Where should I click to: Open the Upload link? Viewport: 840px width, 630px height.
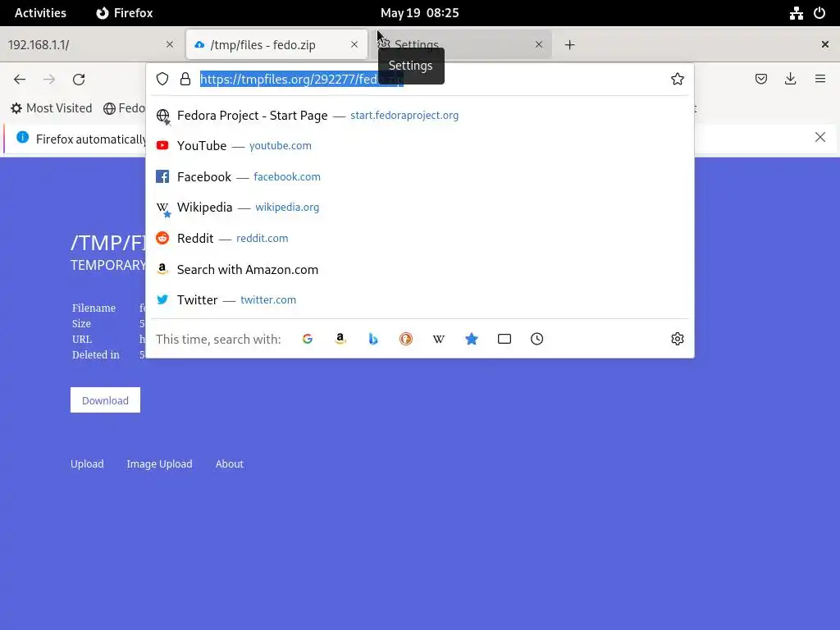pos(87,464)
